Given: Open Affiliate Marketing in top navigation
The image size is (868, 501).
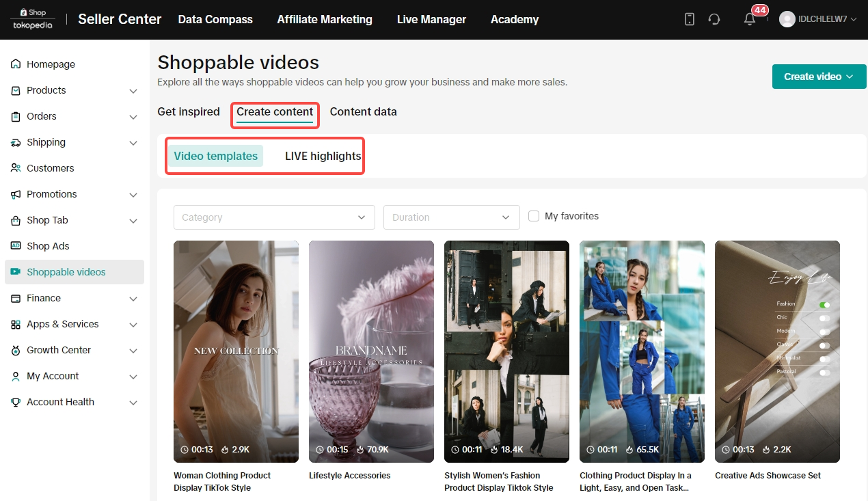Looking at the screenshot, I should tap(325, 19).
